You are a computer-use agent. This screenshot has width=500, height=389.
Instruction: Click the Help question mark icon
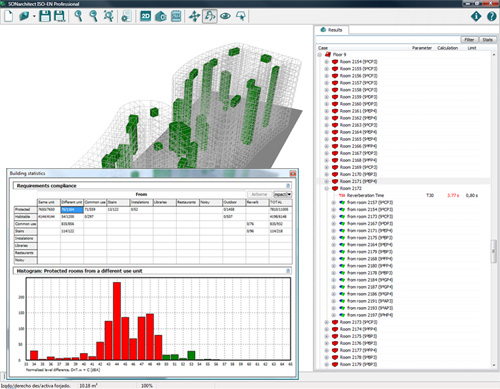491,16
